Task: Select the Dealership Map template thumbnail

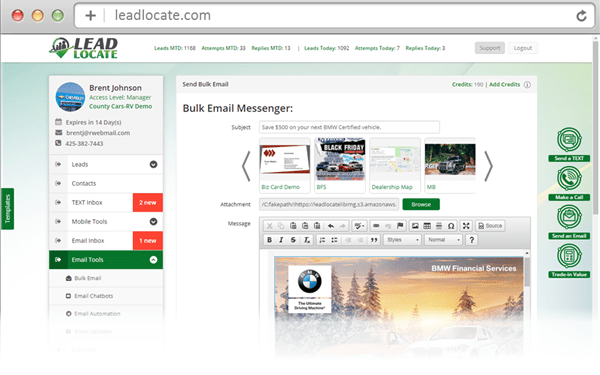Action: click(395, 165)
